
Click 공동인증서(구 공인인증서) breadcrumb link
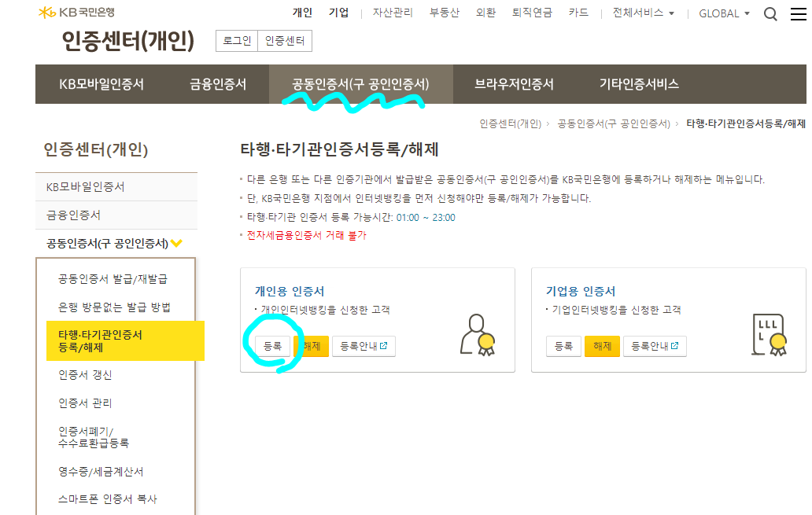614,123
